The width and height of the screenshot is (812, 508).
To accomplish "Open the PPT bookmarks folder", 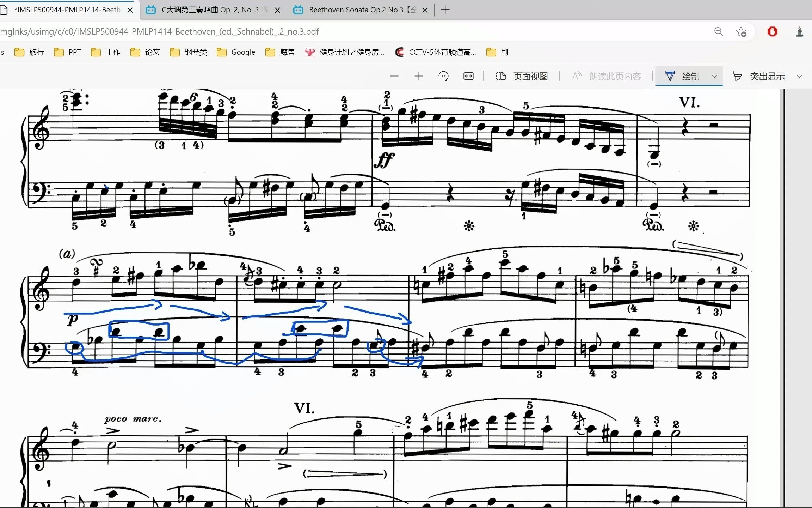I will pos(67,52).
